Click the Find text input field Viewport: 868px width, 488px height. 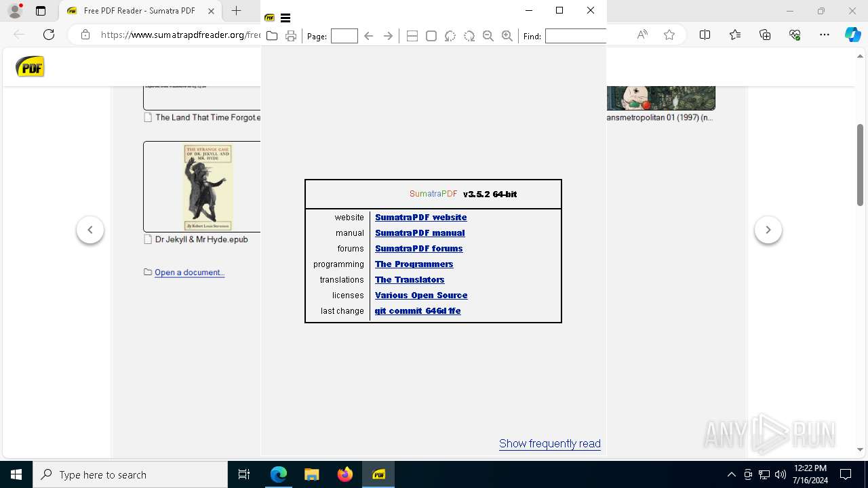[576, 36]
